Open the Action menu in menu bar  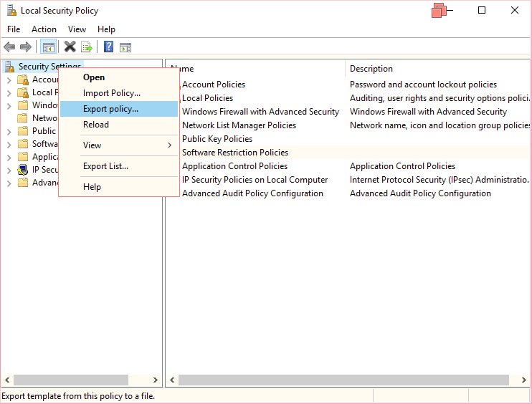[44, 29]
